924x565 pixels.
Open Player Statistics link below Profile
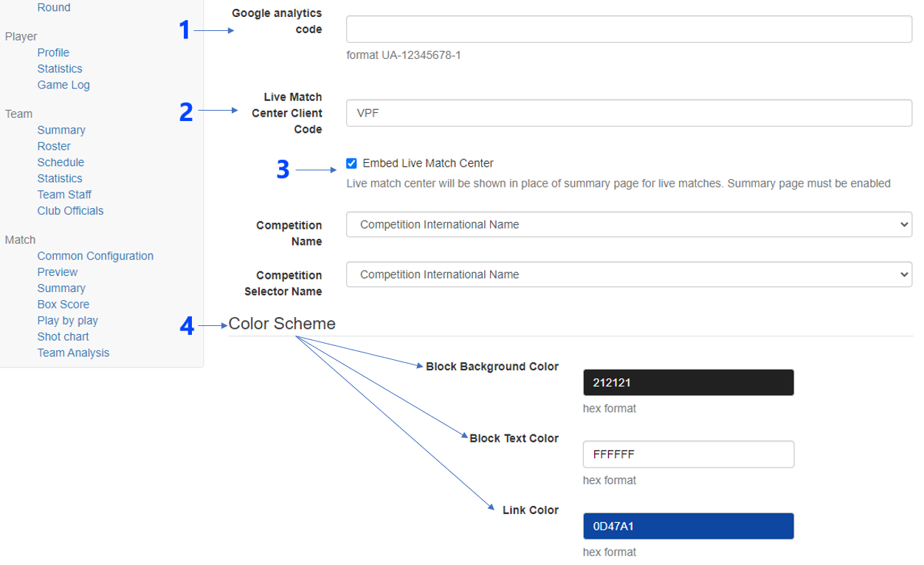(60, 69)
